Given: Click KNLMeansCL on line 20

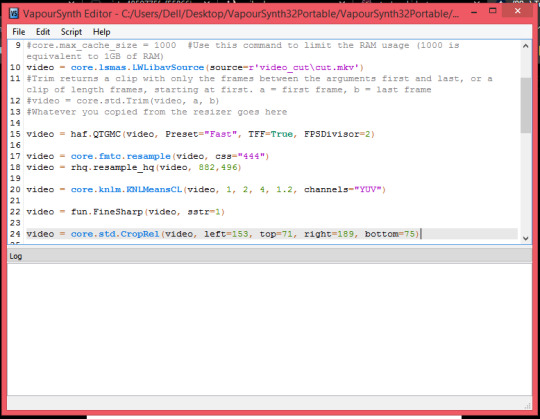Looking at the screenshot, I should tap(154, 190).
